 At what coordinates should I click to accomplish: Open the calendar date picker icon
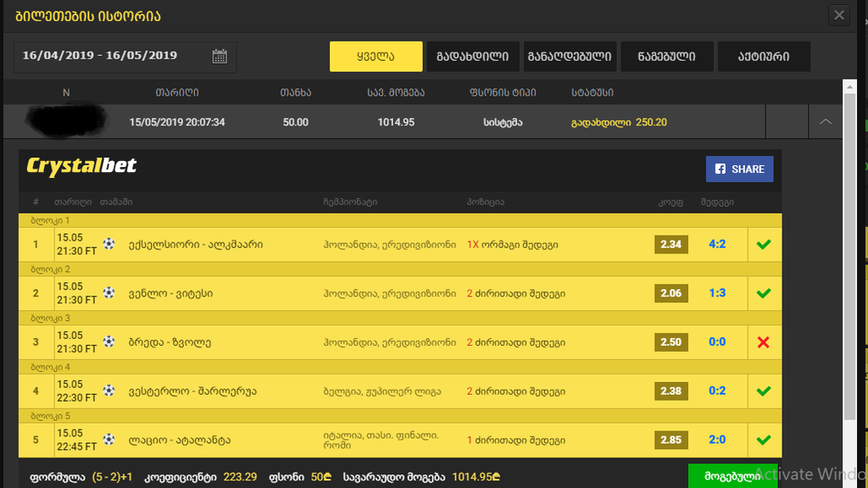coord(220,57)
